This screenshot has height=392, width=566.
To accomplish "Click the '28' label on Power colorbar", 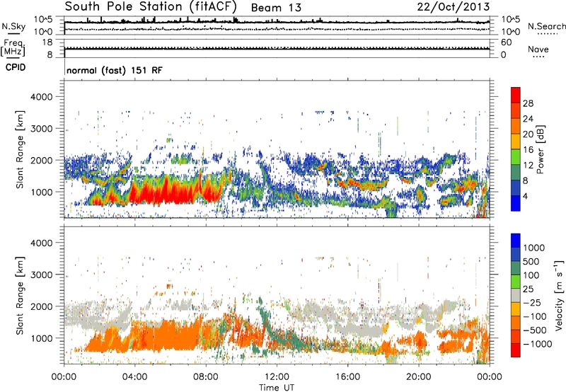I will click(528, 103).
